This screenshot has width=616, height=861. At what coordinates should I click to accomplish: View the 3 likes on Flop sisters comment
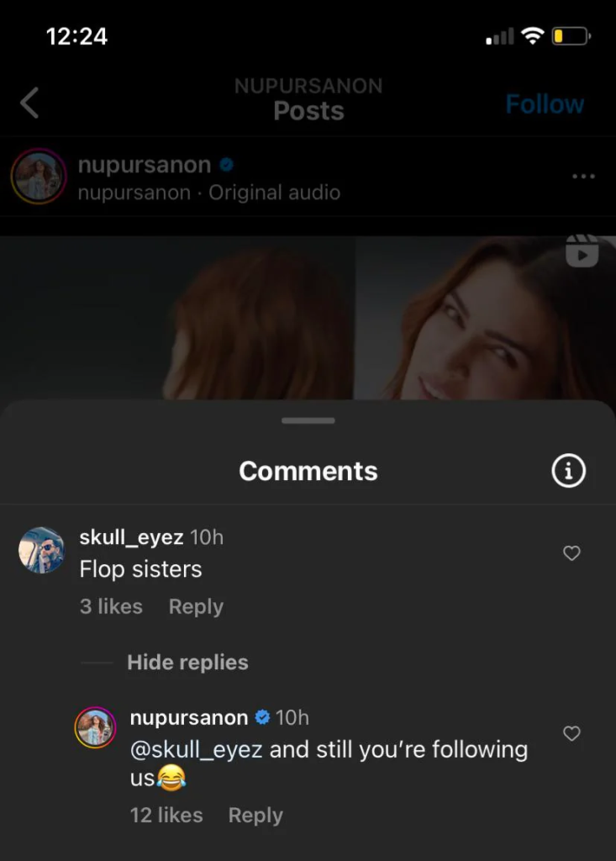[111, 606]
